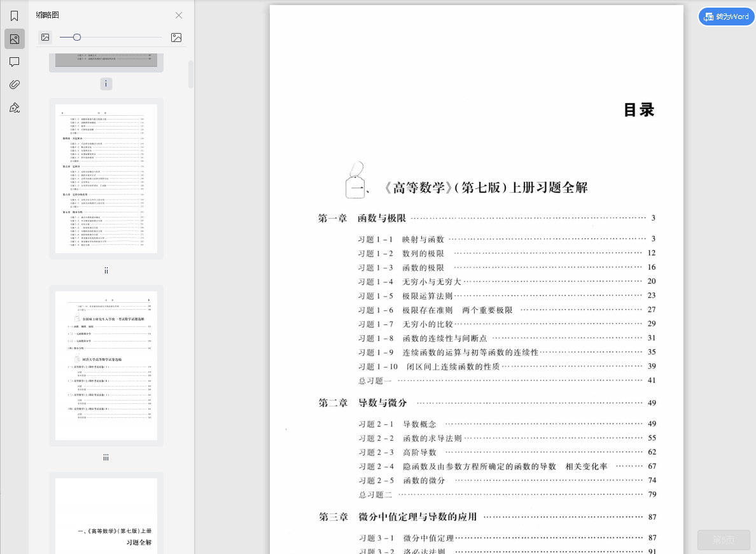Close the 缩略图 panel
Screen dimensions: 756x554
[x=179, y=15]
